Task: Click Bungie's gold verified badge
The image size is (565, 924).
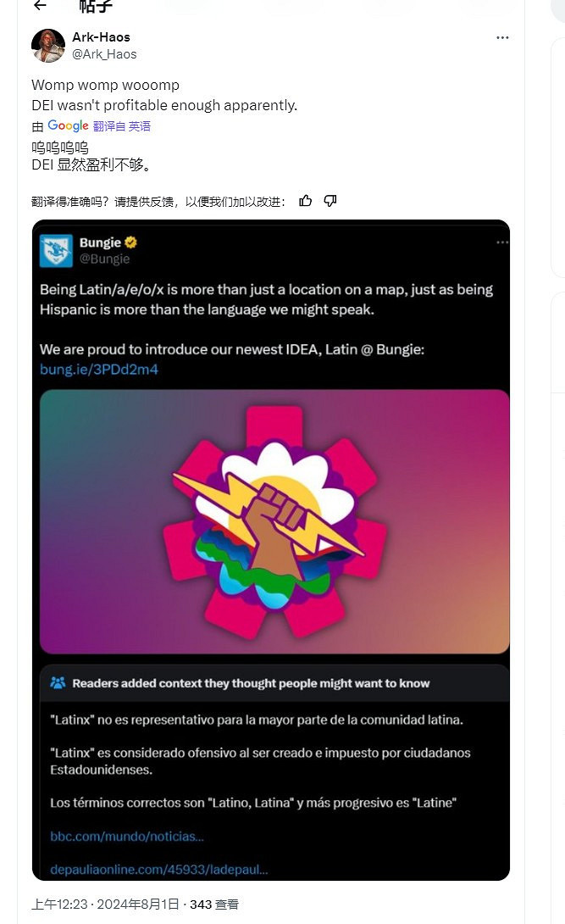Action: (131, 242)
